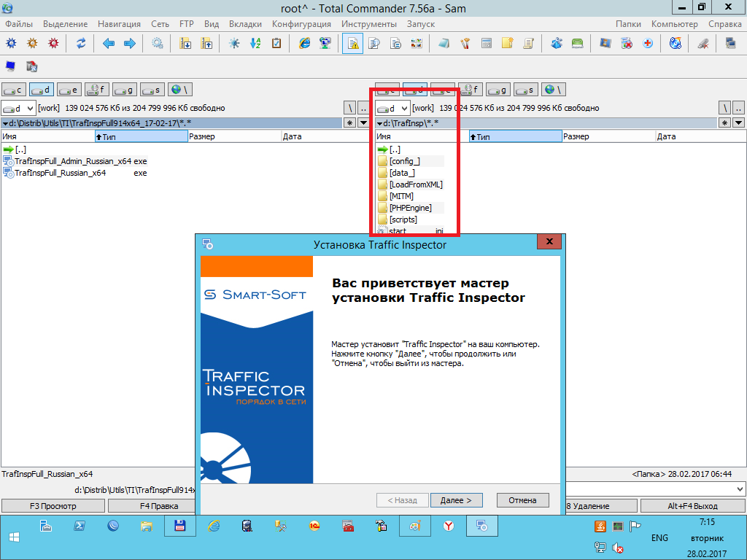The width and height of the screenshot is (747, 560).
Task: Switch left panel to drive c
Action: 14,90
